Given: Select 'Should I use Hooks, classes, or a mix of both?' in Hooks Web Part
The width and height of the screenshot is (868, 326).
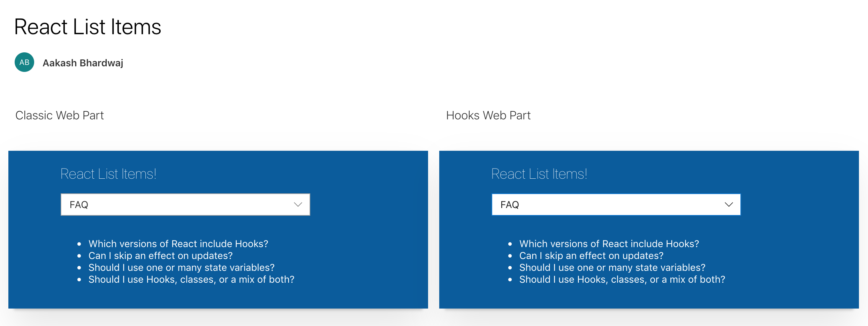Looking at the screenshot, I should tap(622, 279).
